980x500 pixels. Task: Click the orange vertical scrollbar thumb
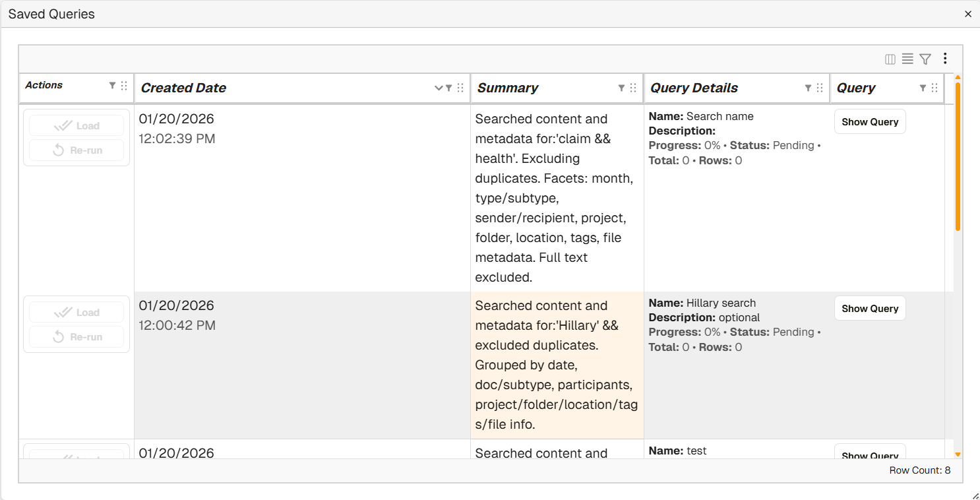(x=958, y=155)
